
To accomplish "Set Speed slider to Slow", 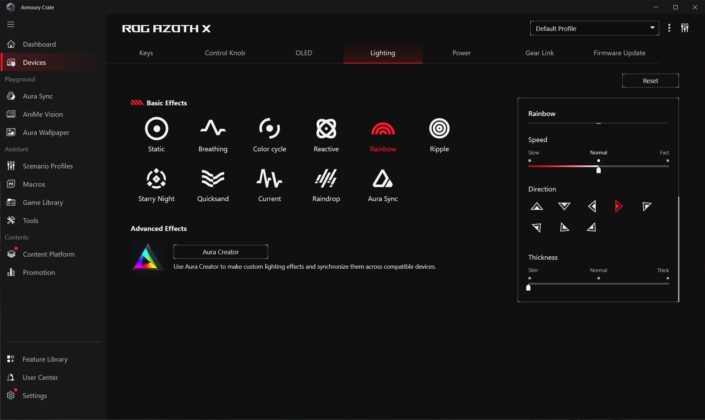I will [x=530, y=161].
